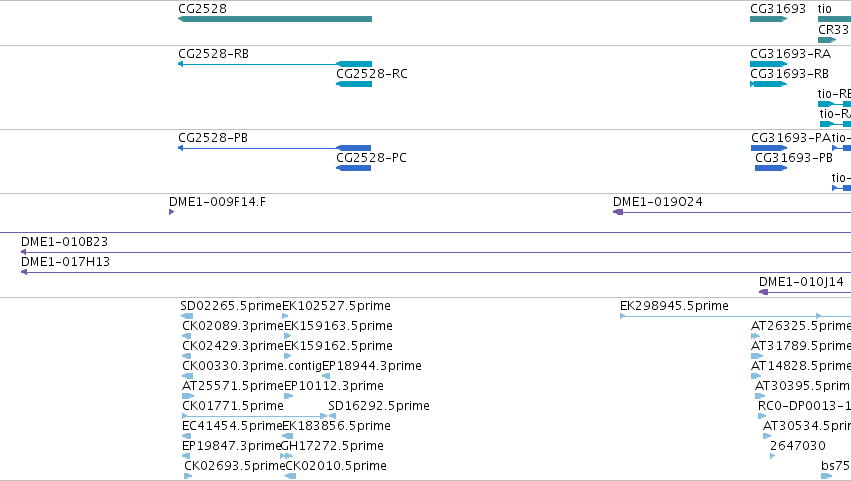Screen dimensions: 851x481
Task: Select the EP19847.3prime EST
Action: (187, 456)
